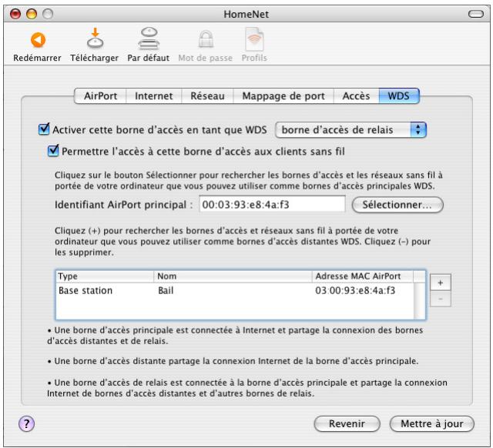
Task: Click the Type column header
Action: (105, 276)
